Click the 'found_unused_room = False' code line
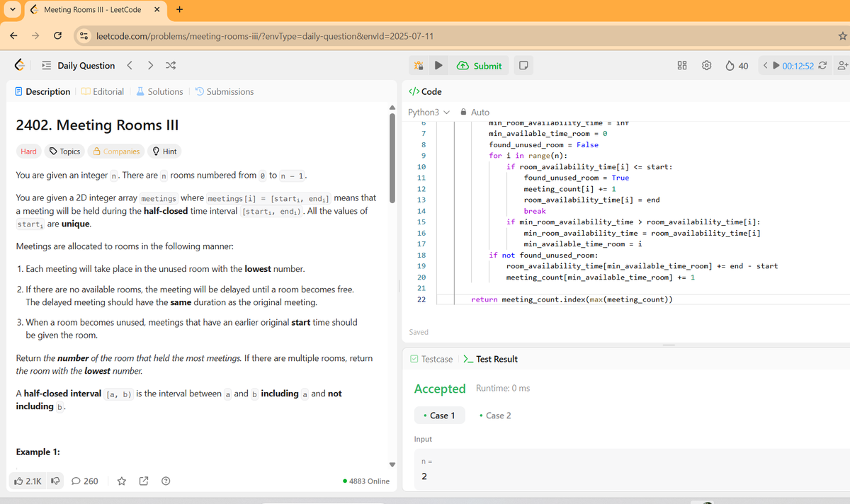Screen dimensions: 850x504 tap(543, 144)
